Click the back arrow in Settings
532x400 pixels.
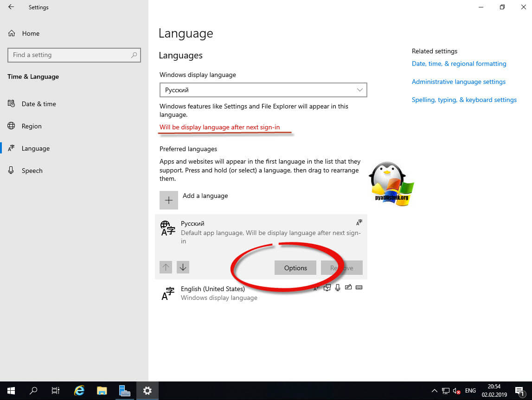point(11,7)
